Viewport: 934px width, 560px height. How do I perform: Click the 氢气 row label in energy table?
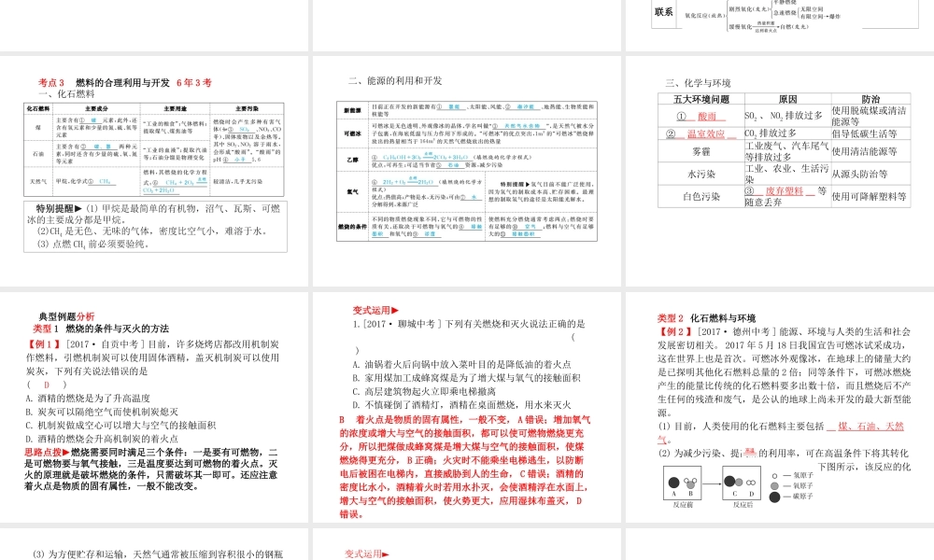(353, 191)
